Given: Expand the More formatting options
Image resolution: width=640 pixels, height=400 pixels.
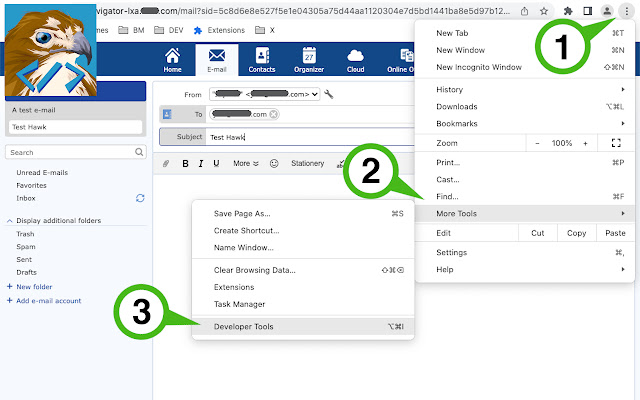Looking at the screenshot, I should [246, 163].
